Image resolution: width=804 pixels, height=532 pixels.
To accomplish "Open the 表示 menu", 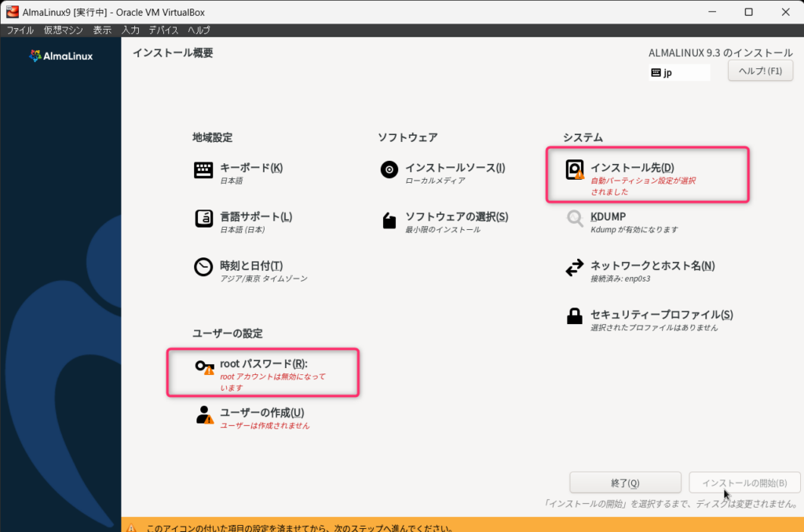I will tap(102, 30).
